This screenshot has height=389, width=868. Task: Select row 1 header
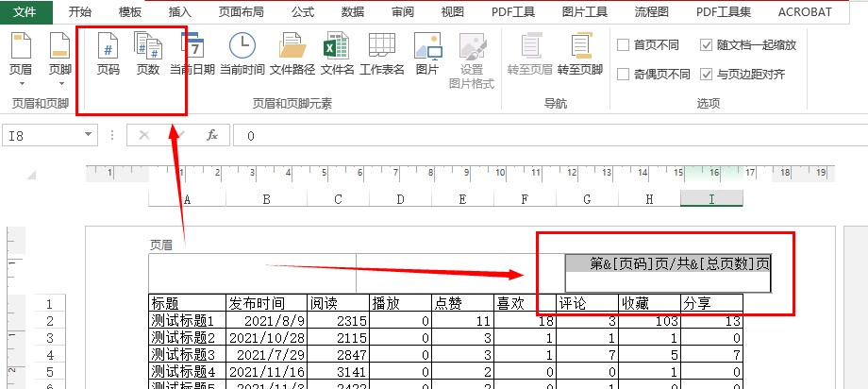(x=49, y=303)
